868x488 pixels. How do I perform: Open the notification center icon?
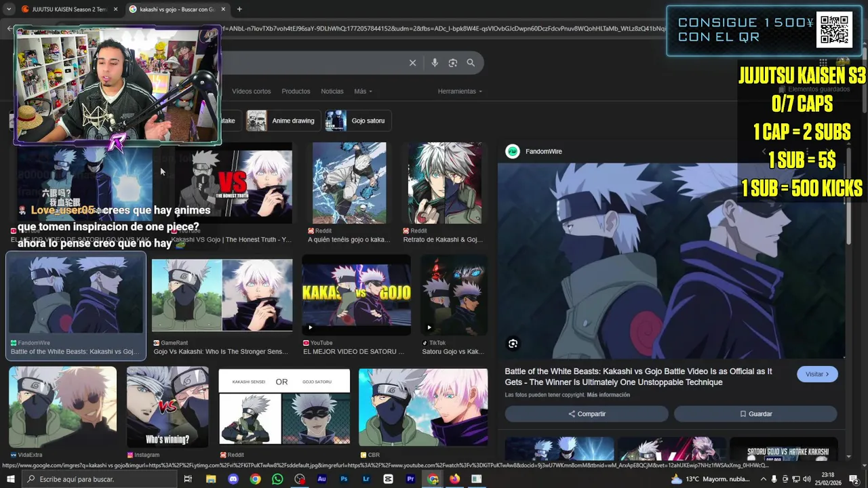tap(855, 479)
